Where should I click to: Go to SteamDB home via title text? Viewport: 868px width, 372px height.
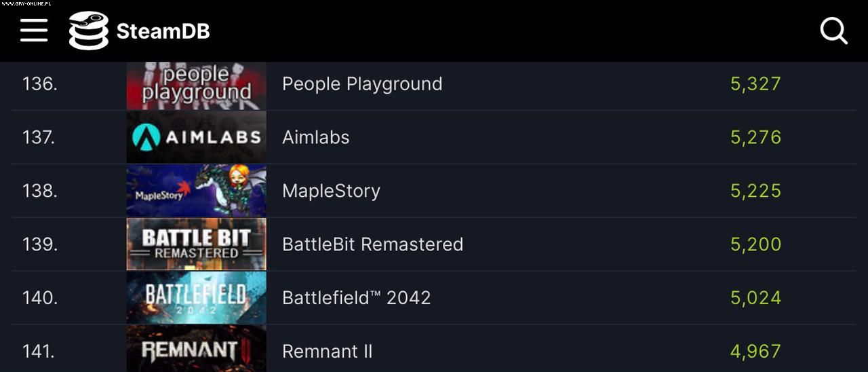coord(163,31)
